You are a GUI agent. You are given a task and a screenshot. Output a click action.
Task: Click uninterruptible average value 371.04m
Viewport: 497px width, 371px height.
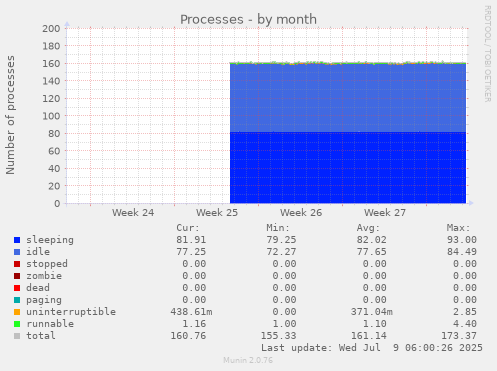coord(372,312)
